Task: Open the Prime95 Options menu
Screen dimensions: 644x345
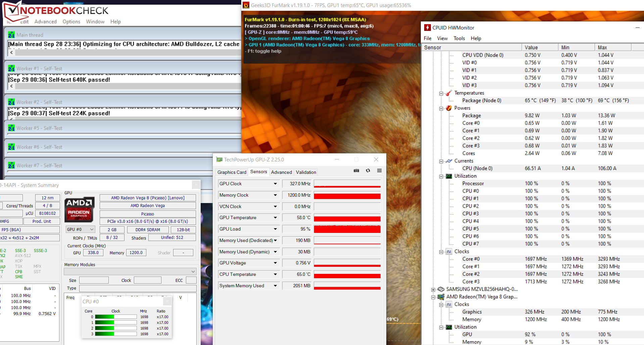Action: point(71,21)
